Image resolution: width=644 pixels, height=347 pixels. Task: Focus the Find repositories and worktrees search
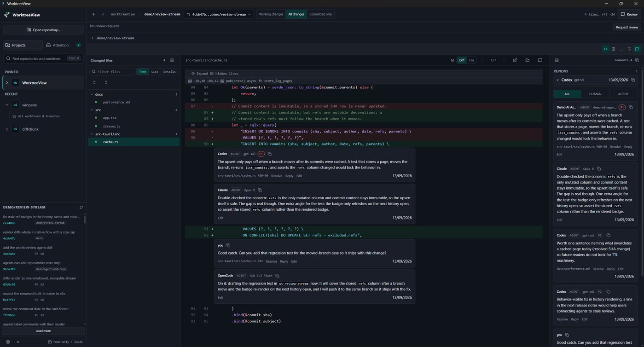[43, 58]
